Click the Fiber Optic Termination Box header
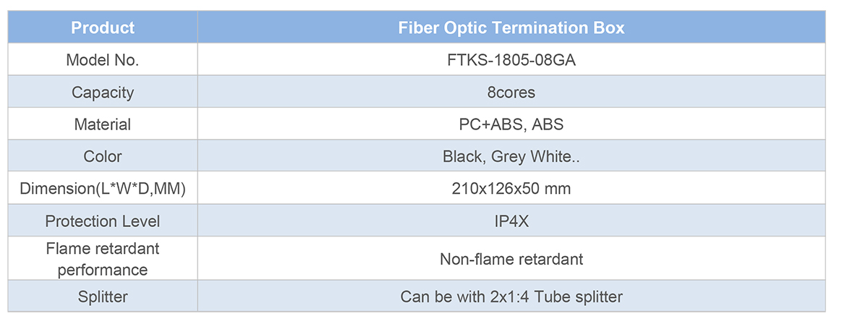868x324 pixels. [511, 28]
